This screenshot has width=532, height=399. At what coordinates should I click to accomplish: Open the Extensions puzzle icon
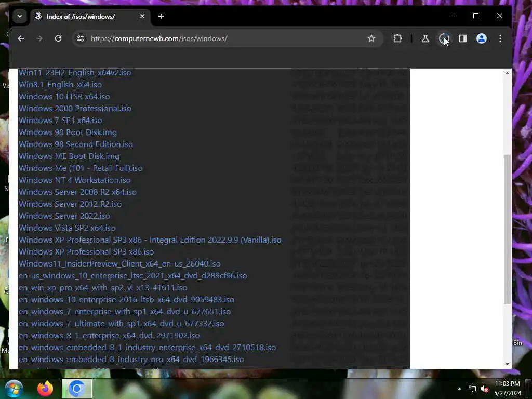click(x=397, y=38)
